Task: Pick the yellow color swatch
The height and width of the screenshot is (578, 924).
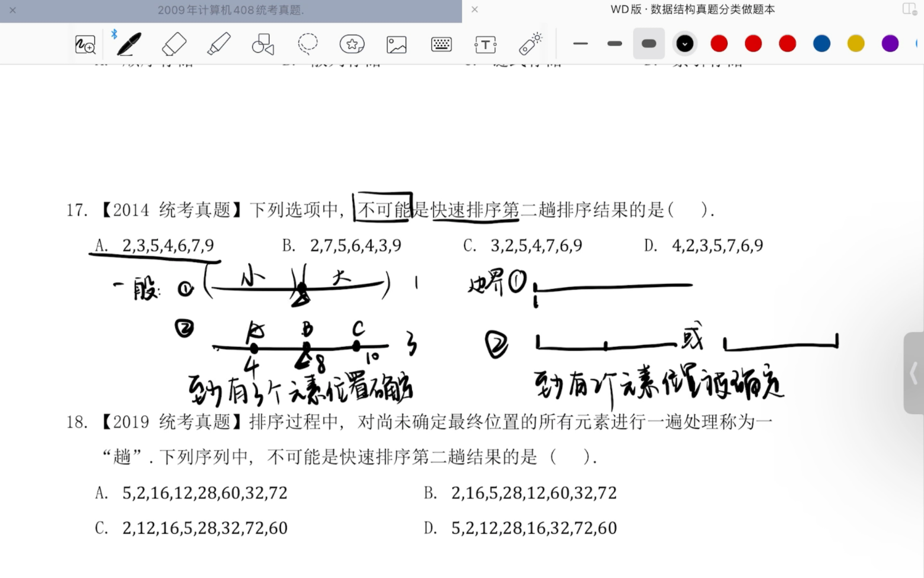Action: pos(855,43)
